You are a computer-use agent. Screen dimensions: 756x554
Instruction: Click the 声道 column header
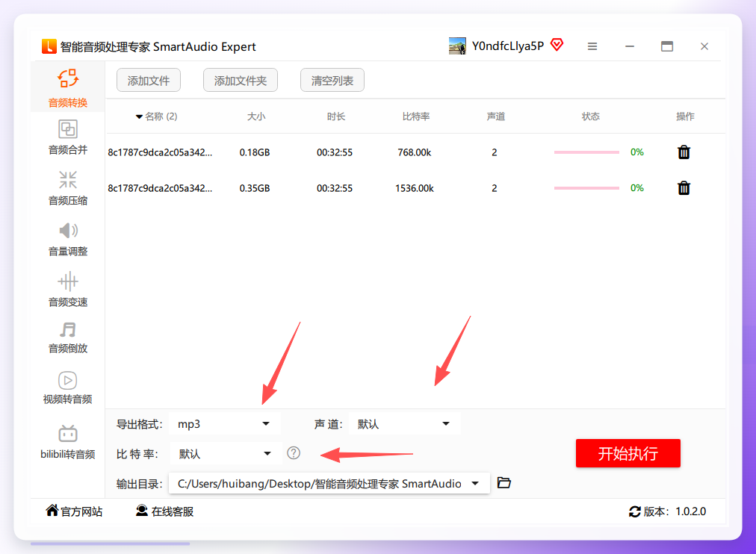pyautogui.click(x=495, y=116)
